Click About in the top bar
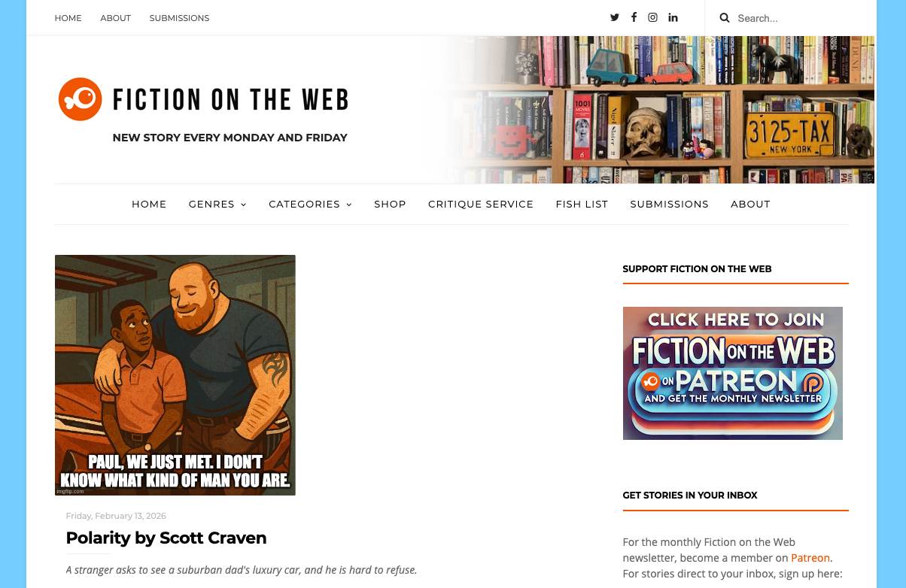Image resolution: width=906 pixels, height=588 pixels. (115, 18)
